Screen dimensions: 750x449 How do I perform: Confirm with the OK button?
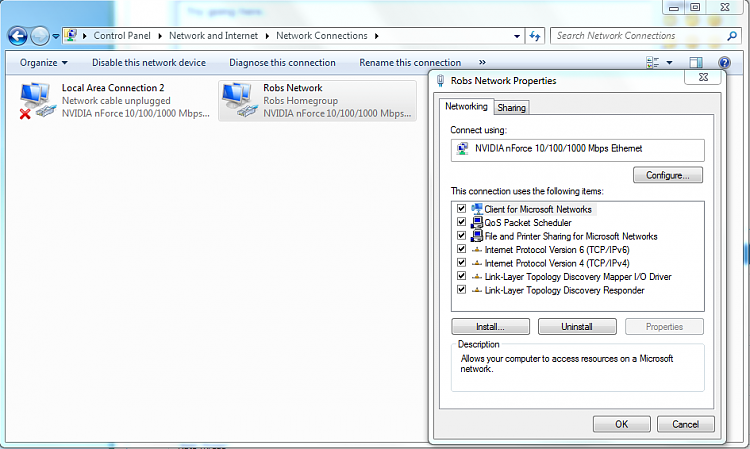coord(621,424)
